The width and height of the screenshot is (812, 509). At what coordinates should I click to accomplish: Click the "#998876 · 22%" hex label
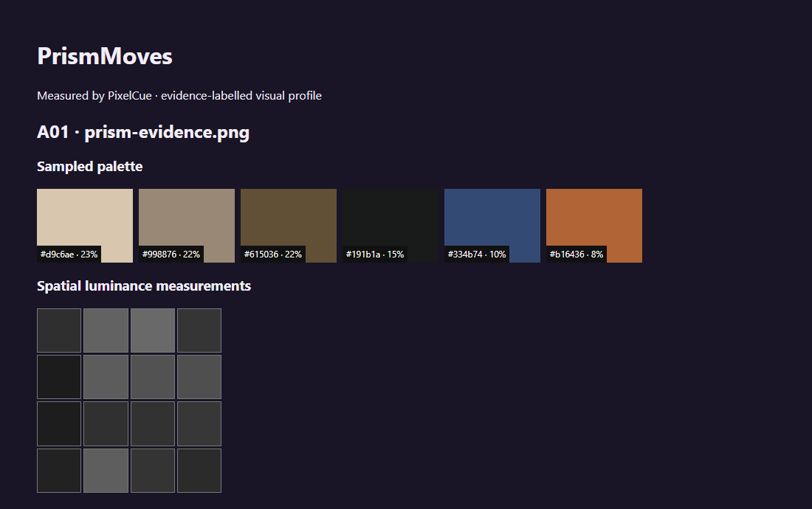point(171,254)
